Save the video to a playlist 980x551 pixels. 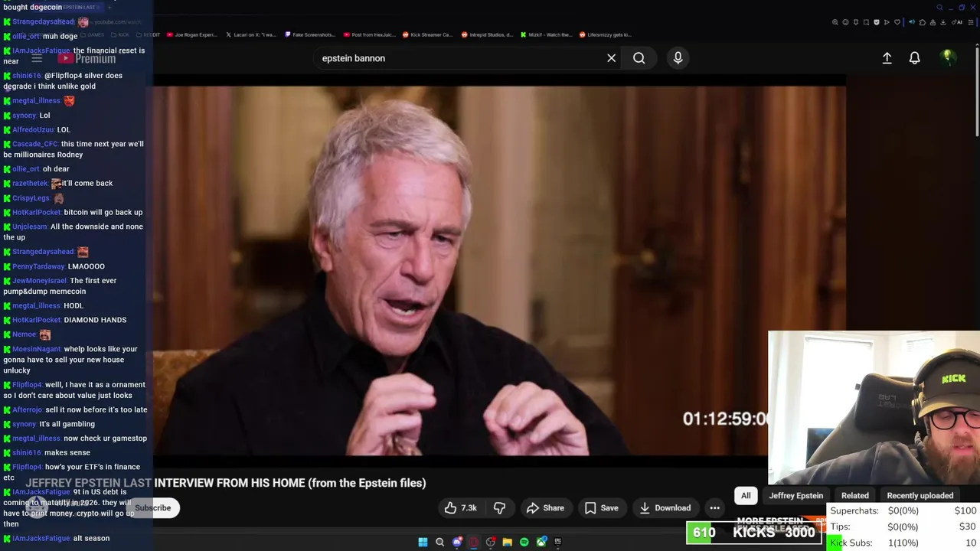pyautogui.click(x=601, y=508)
